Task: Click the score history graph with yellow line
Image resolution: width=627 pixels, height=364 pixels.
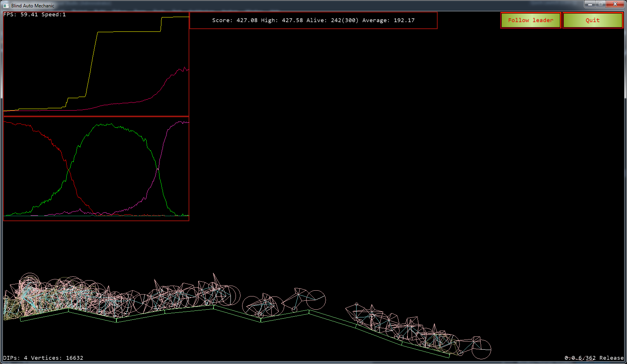Action: [96, 64]
